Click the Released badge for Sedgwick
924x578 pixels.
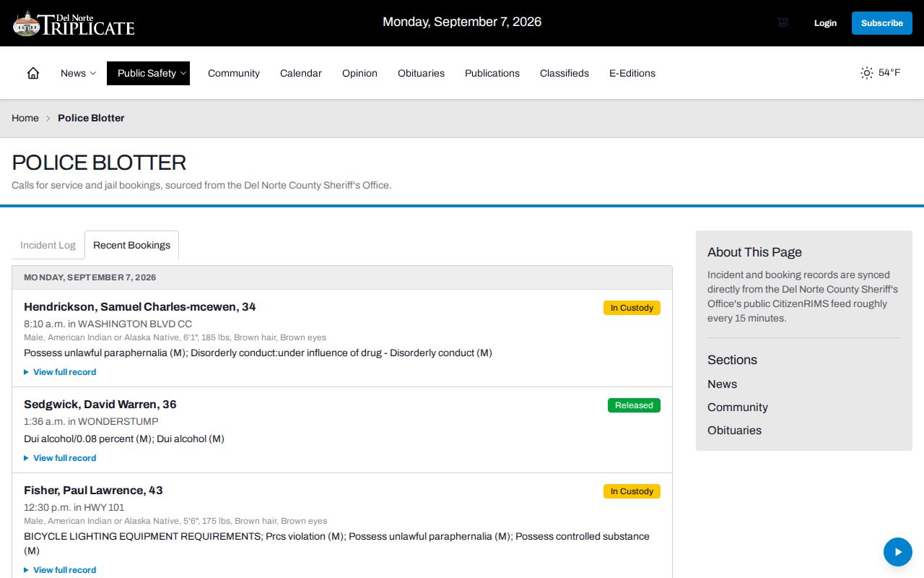(634, 405)
